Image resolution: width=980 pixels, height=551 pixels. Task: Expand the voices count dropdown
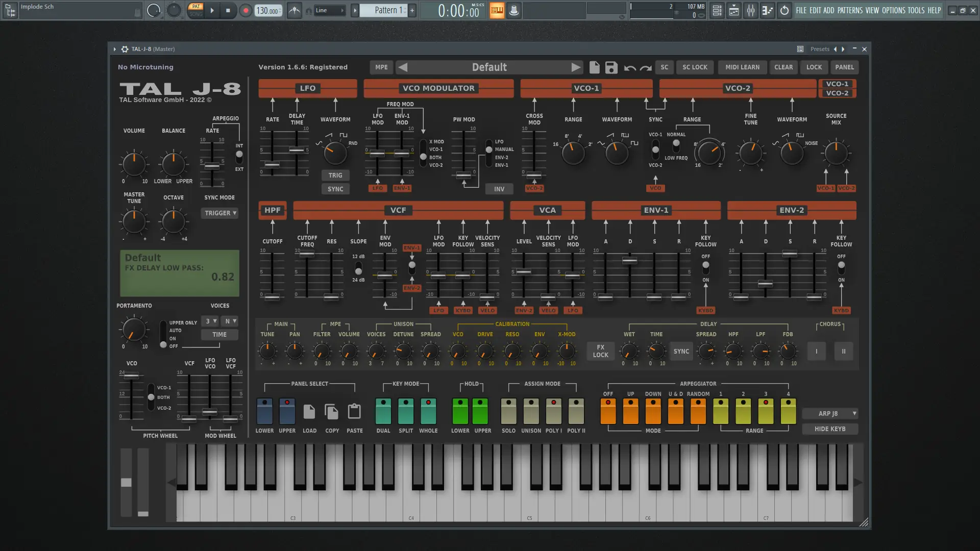(x=210, y=321)
